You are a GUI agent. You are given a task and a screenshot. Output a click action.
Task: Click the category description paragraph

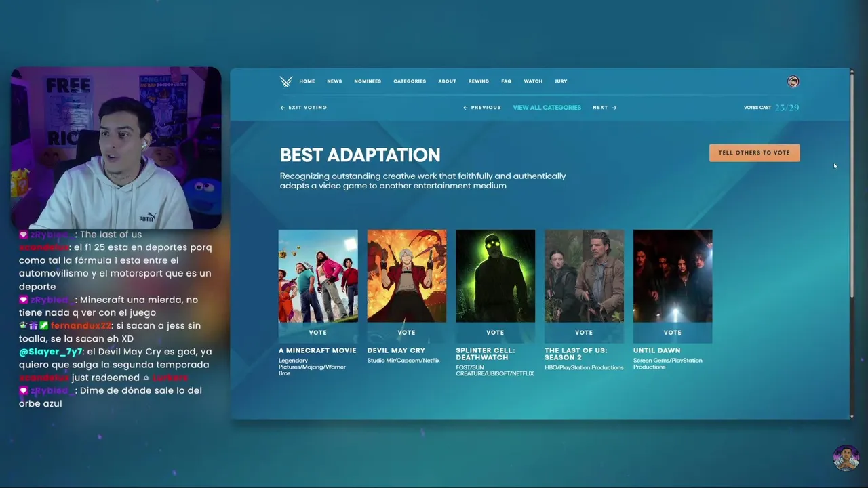pos(422,180)
